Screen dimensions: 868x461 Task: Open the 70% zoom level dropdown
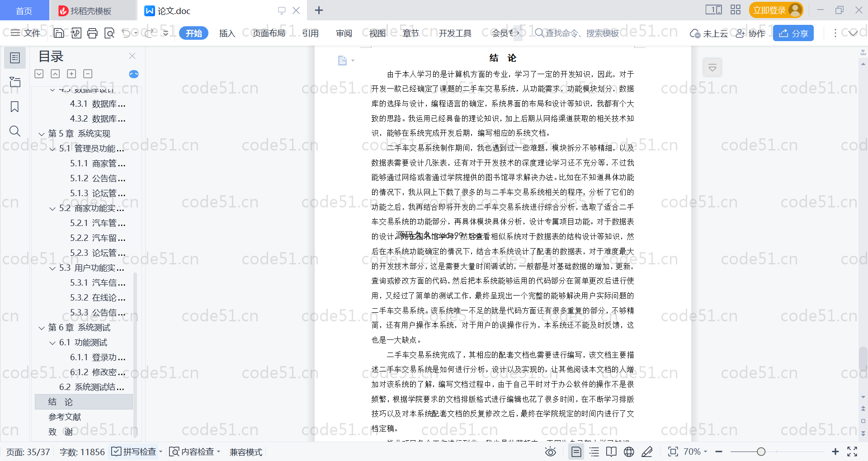click(695, 452)
